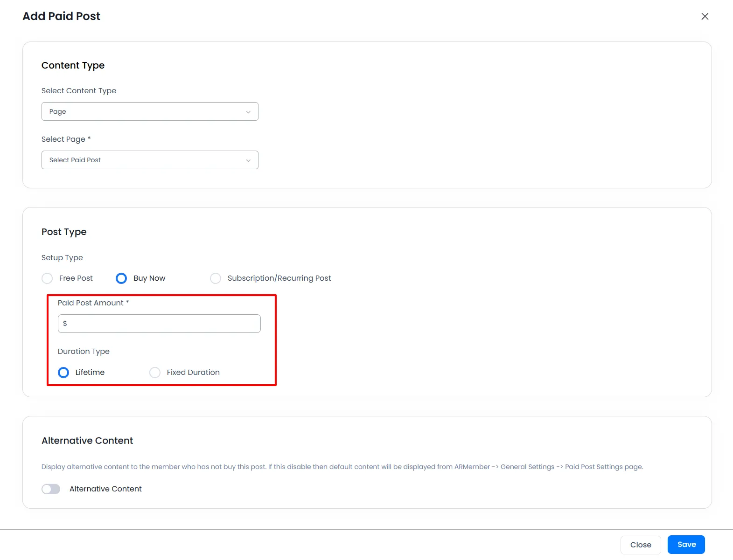Enable the Alternative Content toggle switch

(x=51, y=489)
